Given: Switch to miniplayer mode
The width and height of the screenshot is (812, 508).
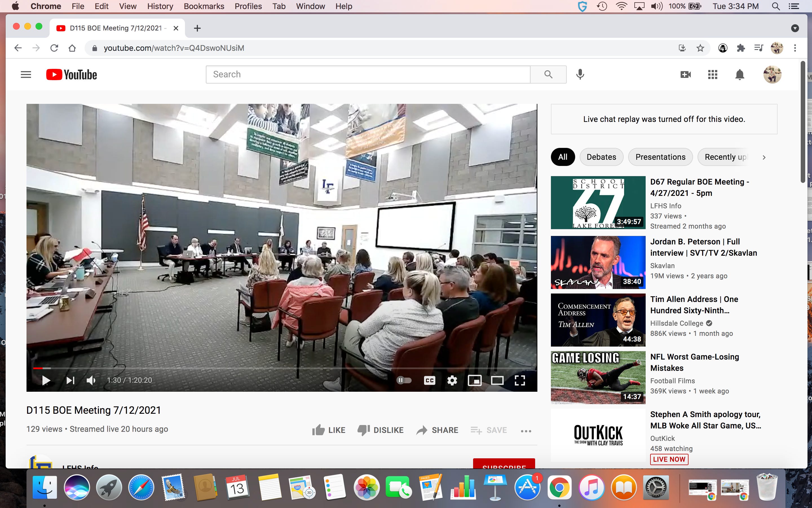Looking at the screenshot, I should (x=475, y=380).
